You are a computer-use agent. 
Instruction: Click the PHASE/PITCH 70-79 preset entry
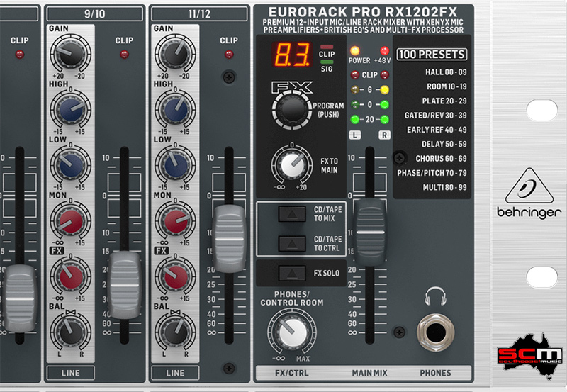[432, 173]
